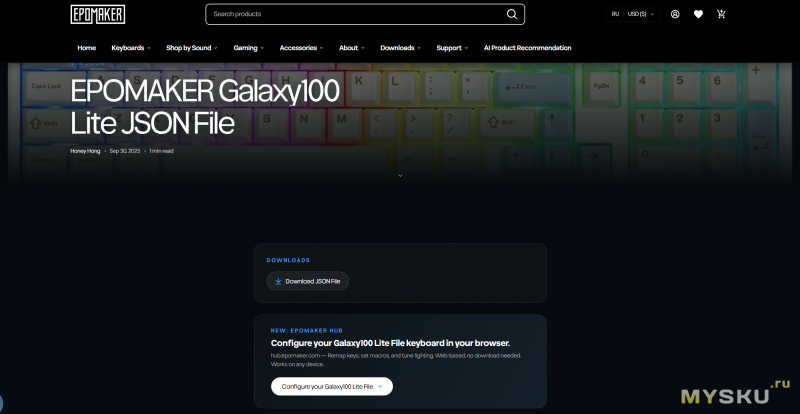Open the user account icon
The height and width of the screenshot is (414, 800).
[674, 14]
